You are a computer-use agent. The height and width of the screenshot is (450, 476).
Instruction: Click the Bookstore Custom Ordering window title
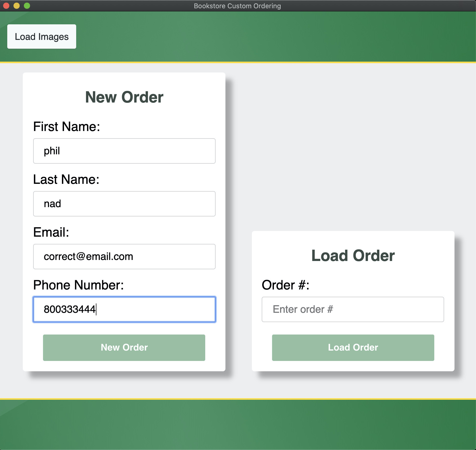click(x=237, y=6)
